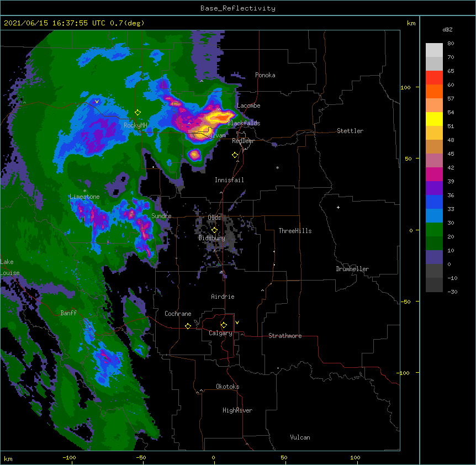Pick the slate purple swatch between 10 and 0
The height and width of the screenshot is (465, 476).
pos(434,257)
